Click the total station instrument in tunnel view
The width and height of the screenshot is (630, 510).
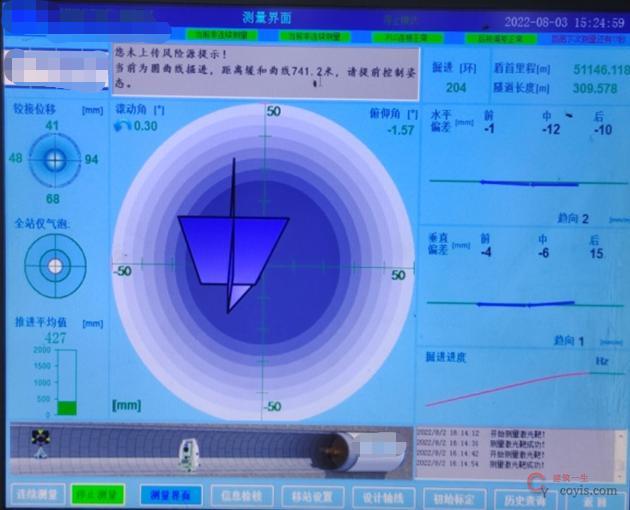pyautogui.click(x=189, y=454)
